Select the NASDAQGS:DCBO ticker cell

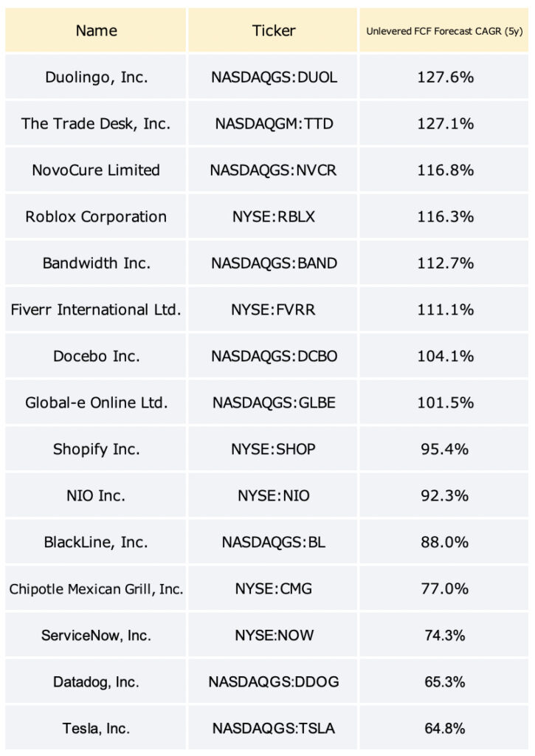(273, 356)
